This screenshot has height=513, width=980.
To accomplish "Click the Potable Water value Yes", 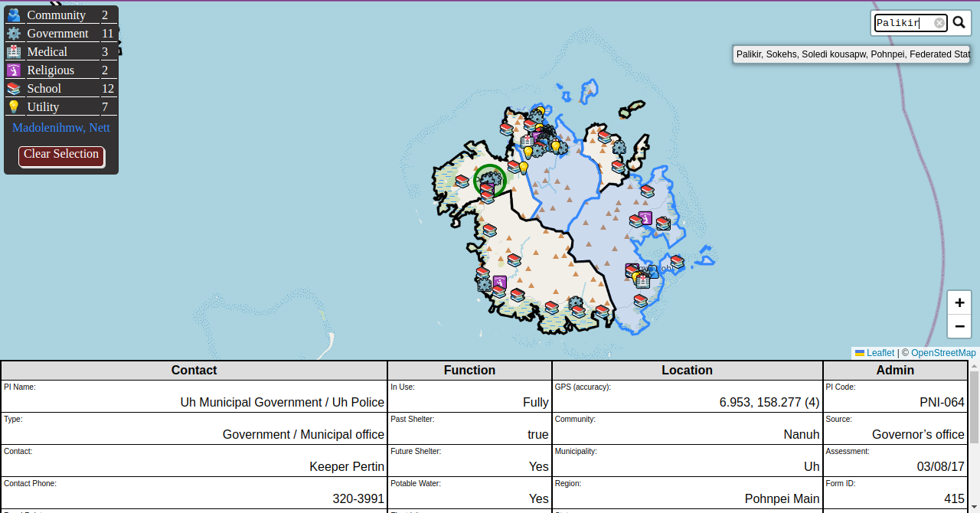I will pos(539,498).
